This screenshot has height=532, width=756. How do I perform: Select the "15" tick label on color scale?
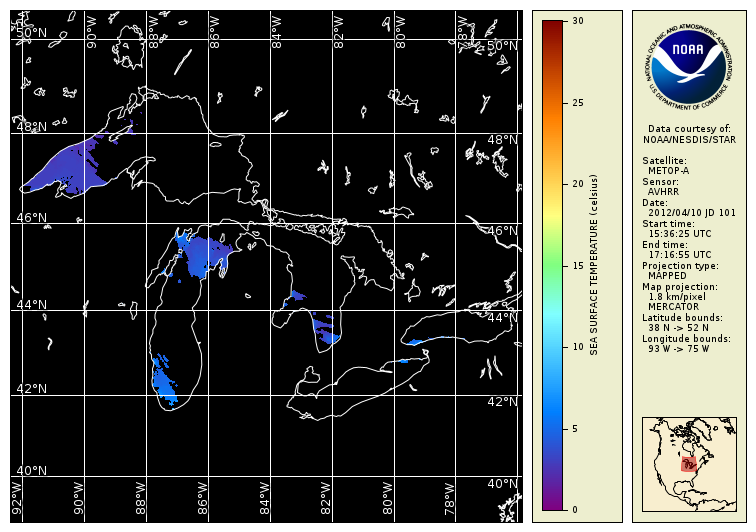pyautogui.click(x=578, y=266)
